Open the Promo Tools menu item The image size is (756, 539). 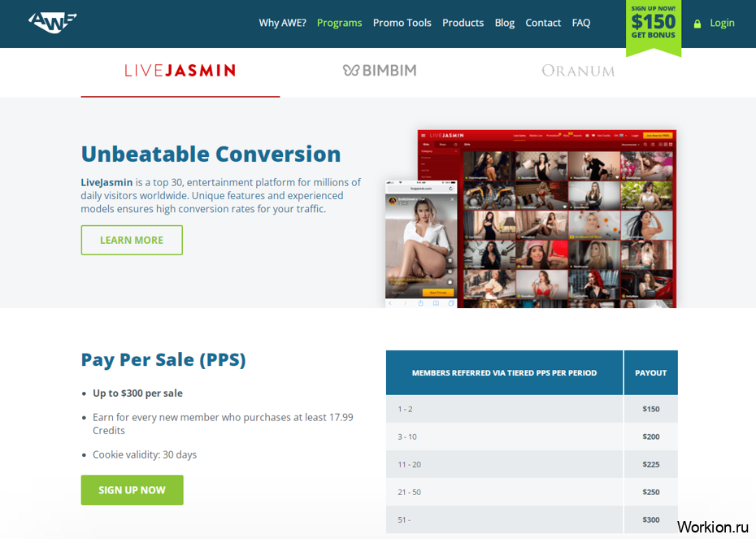coord(402,23)
